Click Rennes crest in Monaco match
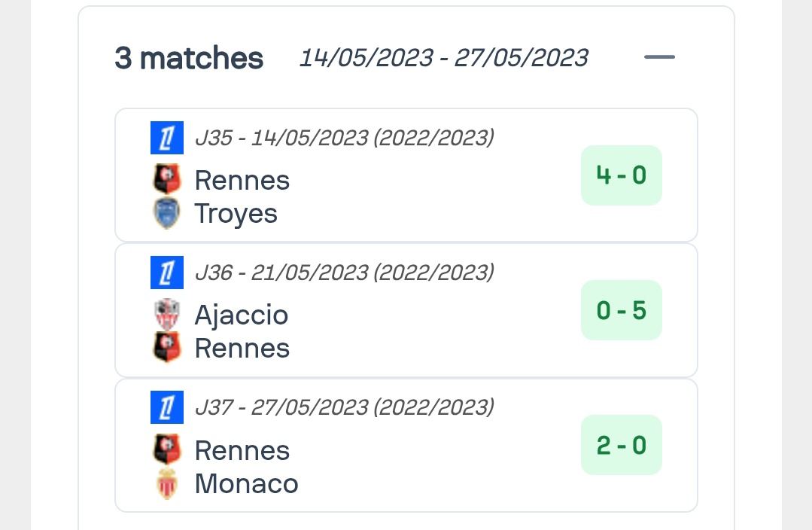 coord(166,450)
